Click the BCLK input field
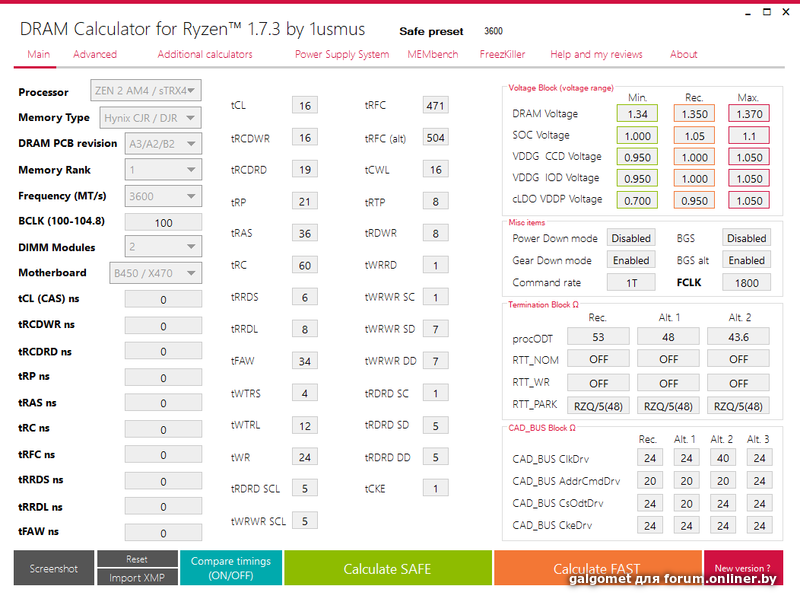The width and height of the screenshot is (800, 602). point(163,222)
